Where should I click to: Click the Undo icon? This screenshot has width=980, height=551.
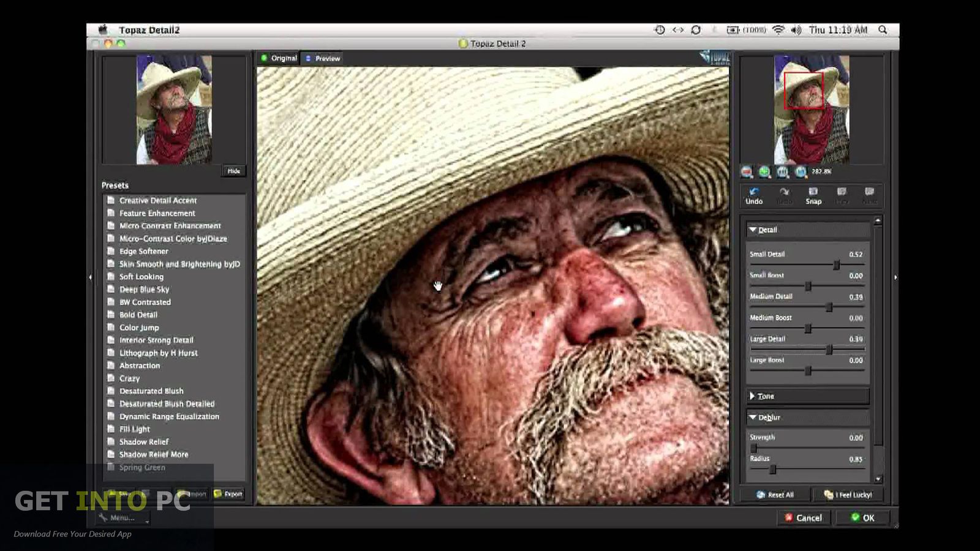[x=754, y=192]
